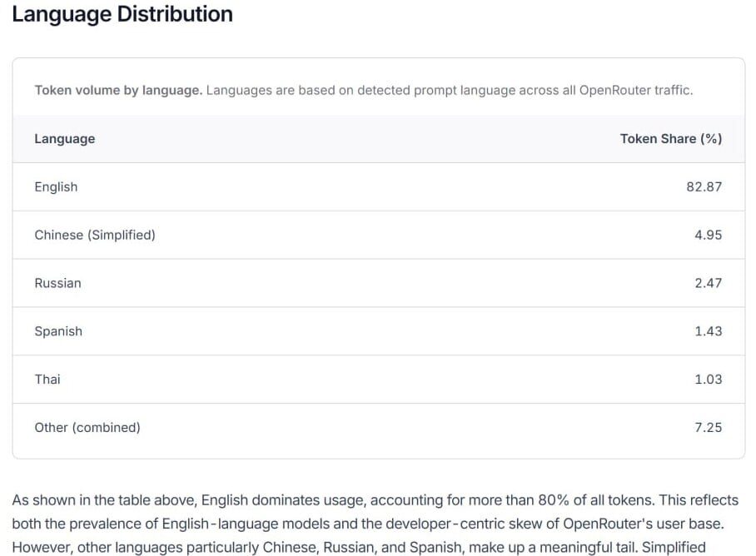Click the Language Distribution heading
The width and height of the screenshot is (756, 556).
(122, 14)
